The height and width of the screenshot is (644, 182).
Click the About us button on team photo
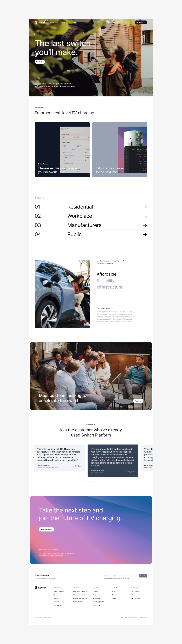click(138, 401)
